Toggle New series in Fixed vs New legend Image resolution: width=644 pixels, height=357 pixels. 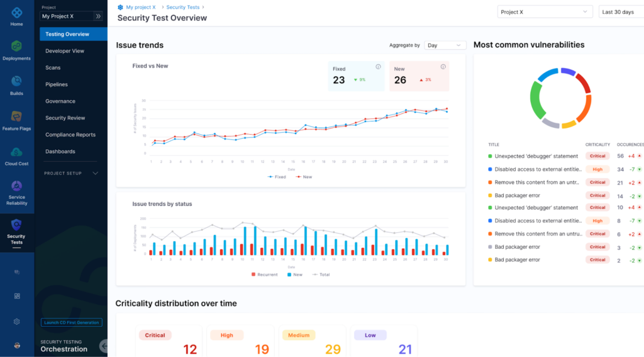tap(304, 177)
